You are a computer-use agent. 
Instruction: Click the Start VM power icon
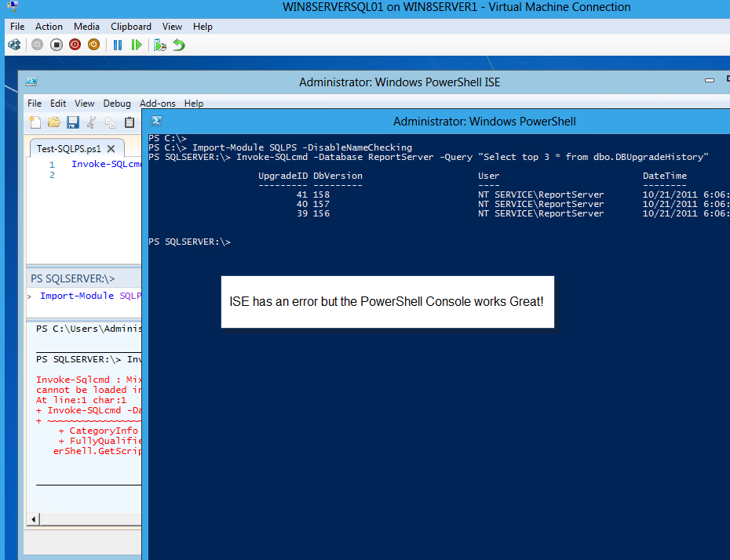37,45
